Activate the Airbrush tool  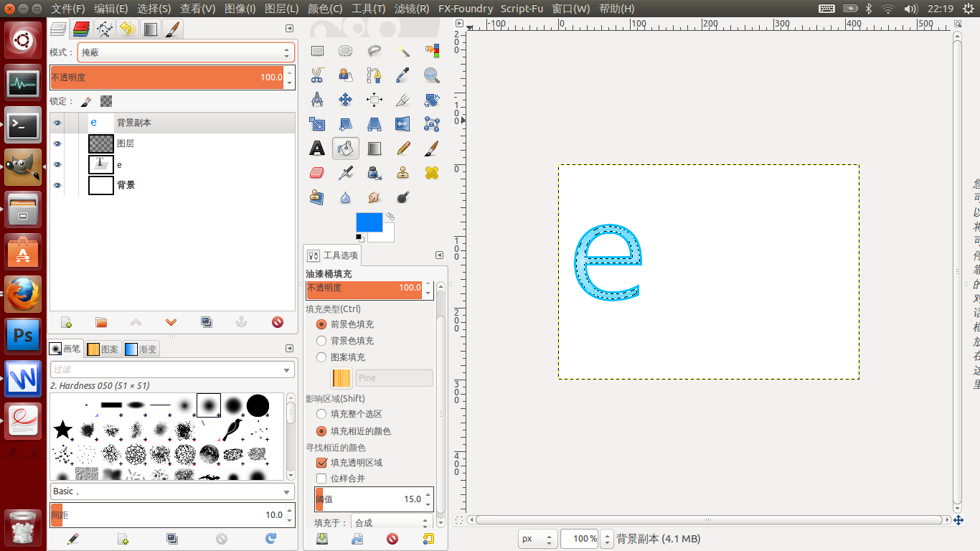pyautogui.click(x=345, y=173)
